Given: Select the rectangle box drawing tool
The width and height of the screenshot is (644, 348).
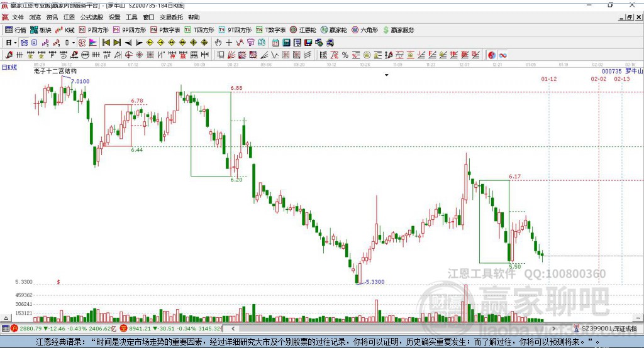Looking at the screenshot, I should (220, 55).
